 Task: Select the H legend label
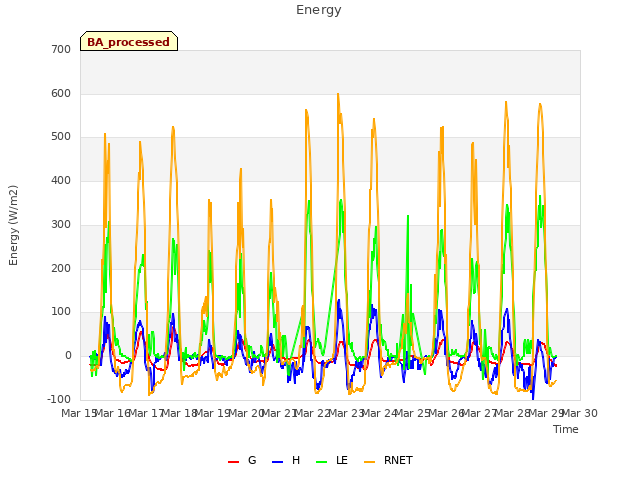click(296, 460)
